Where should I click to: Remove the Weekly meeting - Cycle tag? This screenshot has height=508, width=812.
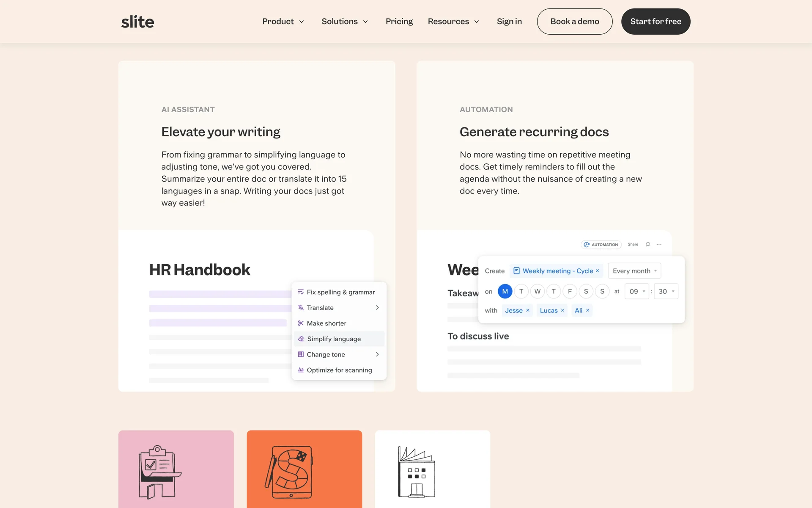[x=597, y=271]
